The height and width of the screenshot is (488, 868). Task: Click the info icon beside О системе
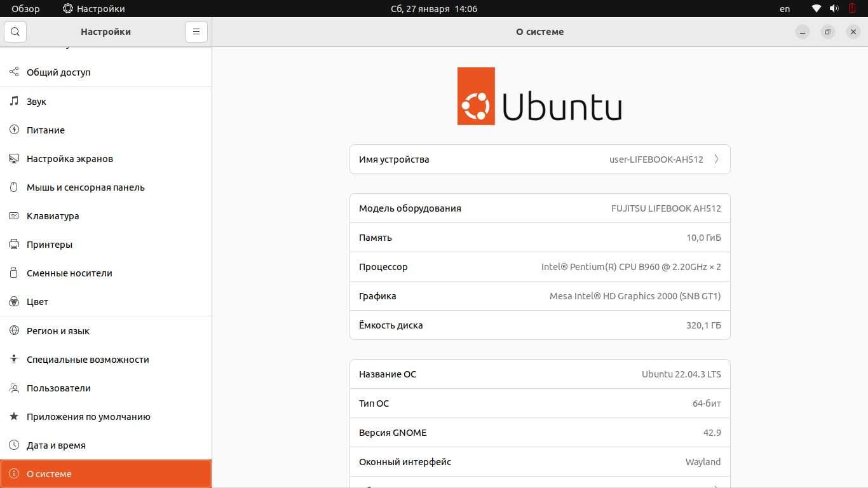14,473
